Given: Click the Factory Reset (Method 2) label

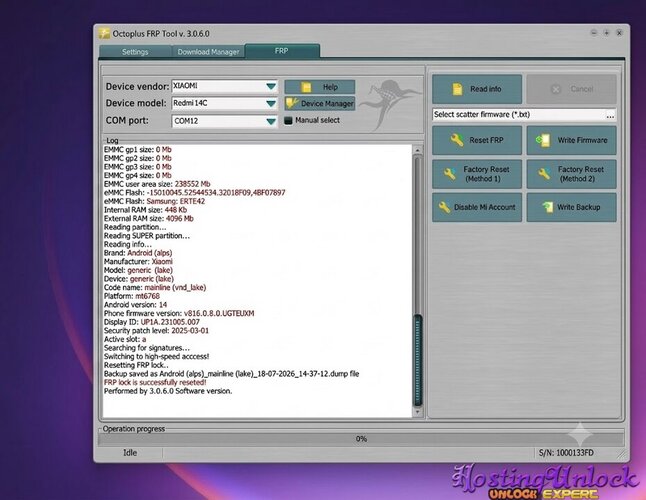Looking at the screenshot, I should 580,174.
